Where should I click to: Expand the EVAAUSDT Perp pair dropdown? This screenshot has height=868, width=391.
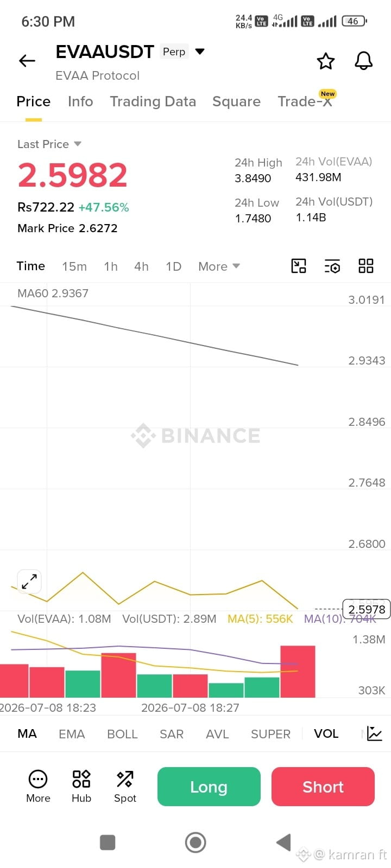pyautogui.click(x=200, y=52)
